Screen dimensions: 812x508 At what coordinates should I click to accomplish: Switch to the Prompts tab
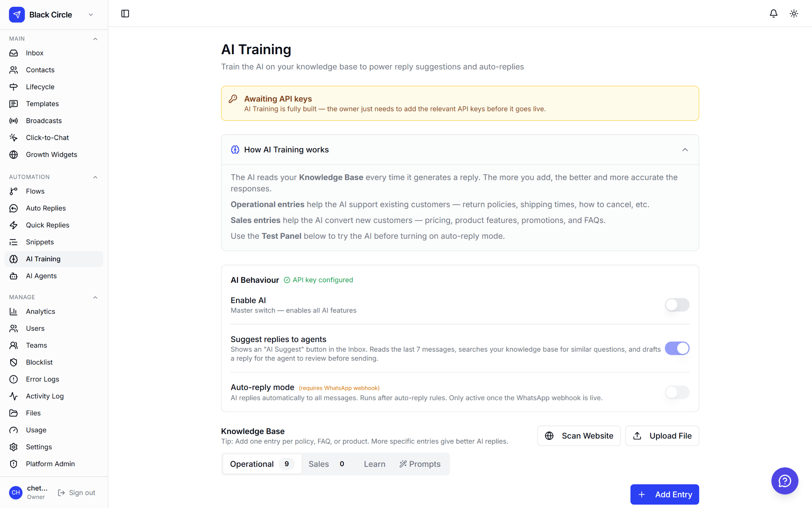[420, 464]
